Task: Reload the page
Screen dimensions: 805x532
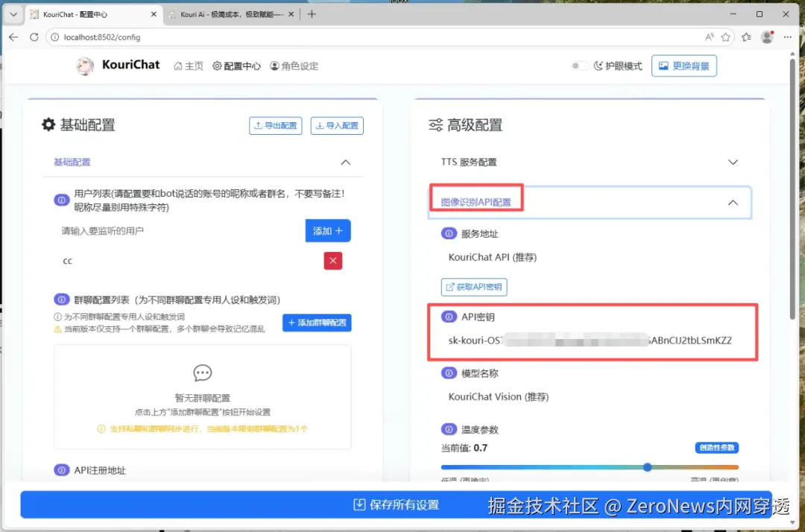Action: tap(34, 37)
